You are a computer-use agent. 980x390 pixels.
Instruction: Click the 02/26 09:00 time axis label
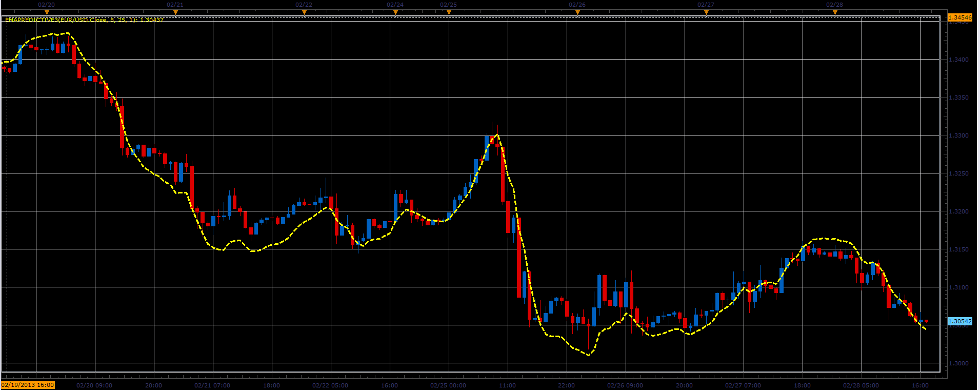625,385
